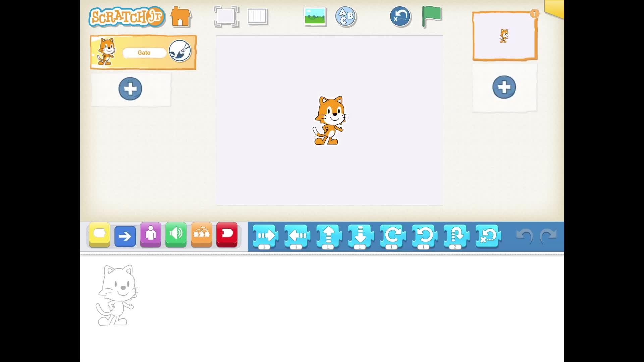Start the project with green flag
The image size is (644, 362).
pos(432,16)
